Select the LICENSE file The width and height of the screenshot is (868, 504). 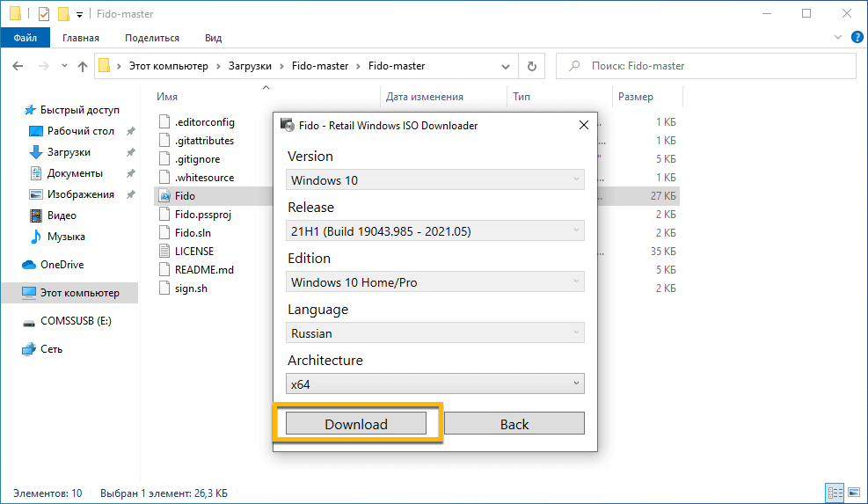pos(193,251)
